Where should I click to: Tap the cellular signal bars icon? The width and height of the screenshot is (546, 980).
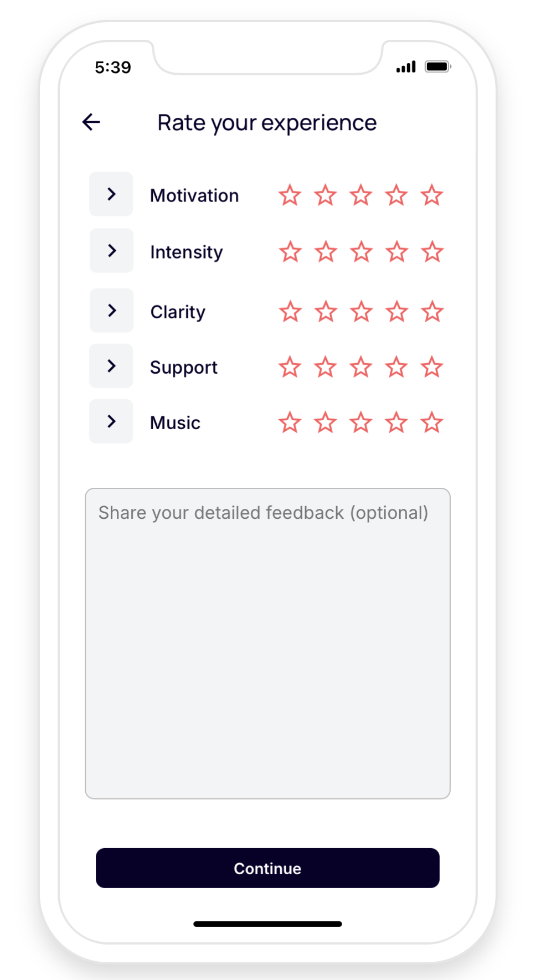click(x=406, y=67)
